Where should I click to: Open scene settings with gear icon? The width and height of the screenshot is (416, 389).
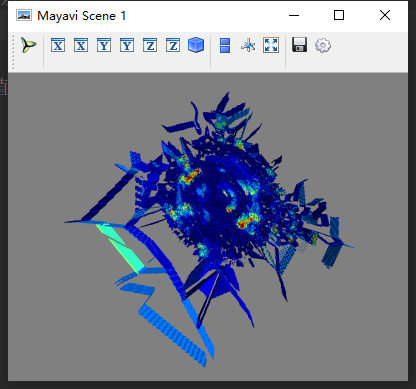pos(323,45)
